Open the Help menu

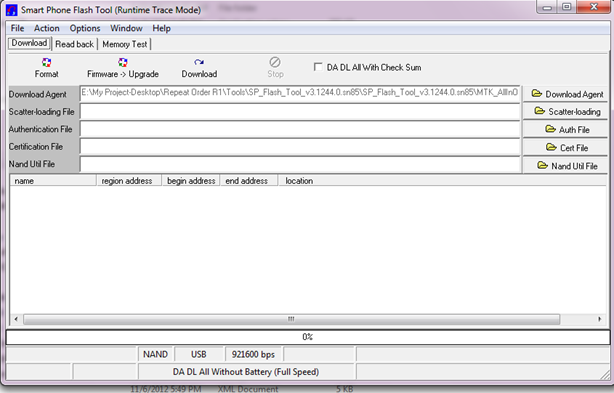(x=161, y=28)
